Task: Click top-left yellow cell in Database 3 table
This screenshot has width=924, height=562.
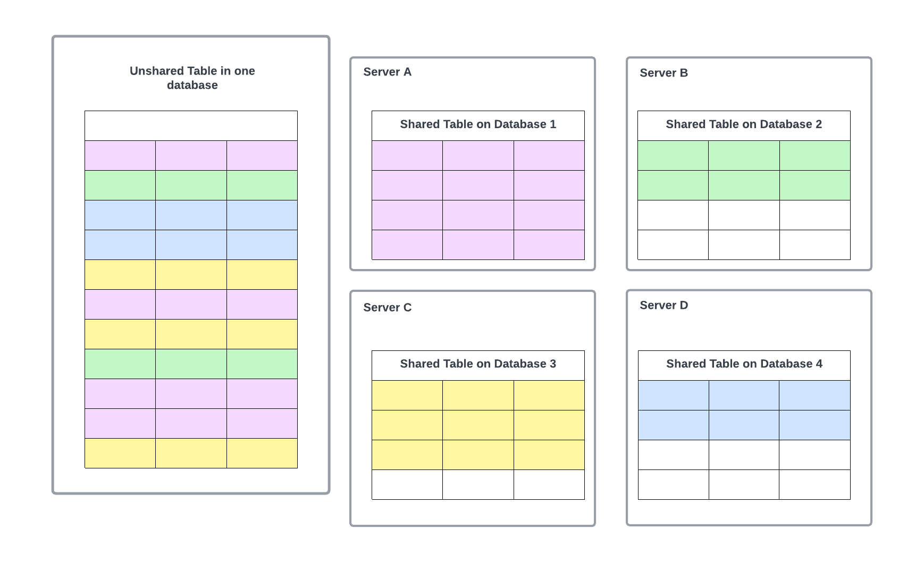Action: (407, 395)
